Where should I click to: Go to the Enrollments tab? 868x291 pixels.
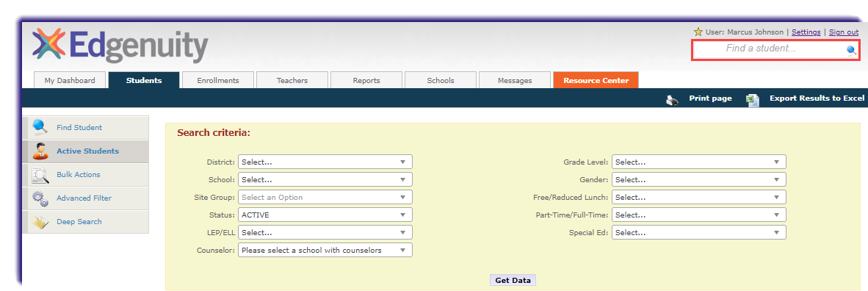pos(218,80)
